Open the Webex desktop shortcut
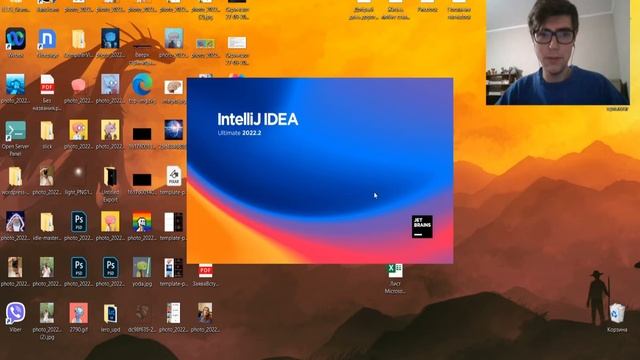This screenshot has height=360, width=640. point(16,39)
